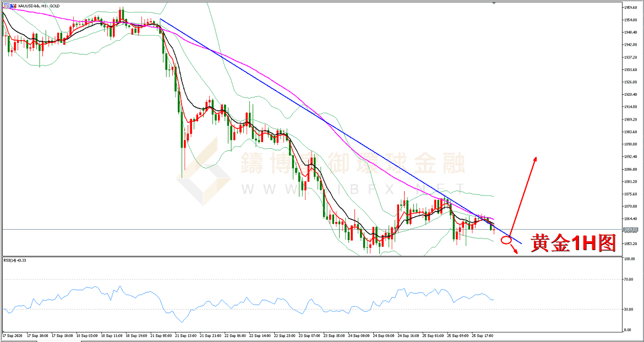Viewport: 644px width, 342px height.
Task: Click the current price tag on price axis
Action: click(x=630, y=230)
